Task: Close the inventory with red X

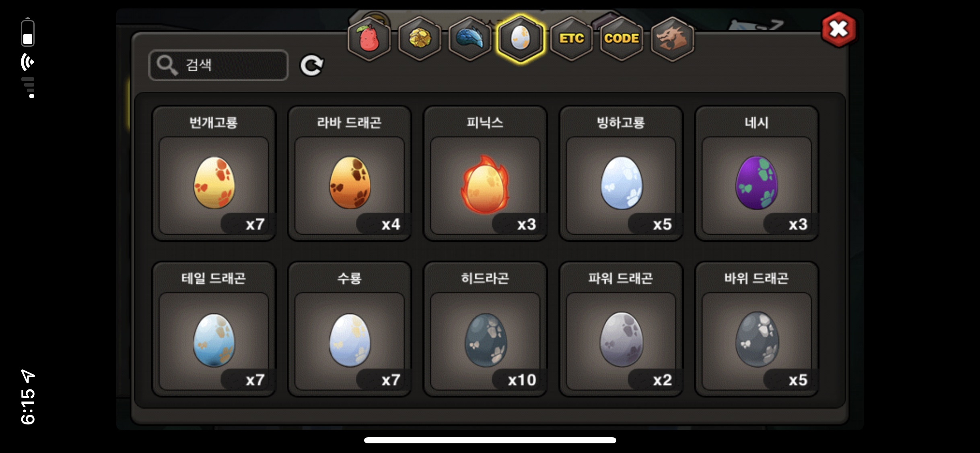Action: click(839, 29)
